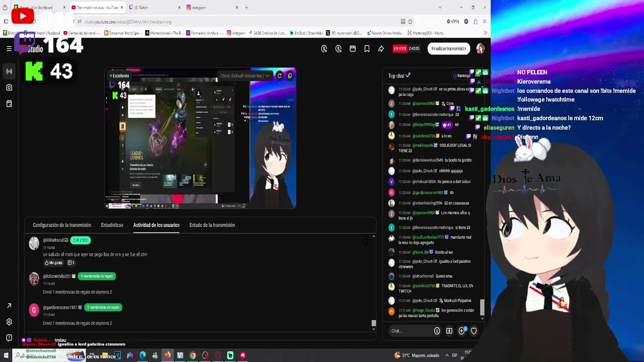
Task: Open the Estado de la transmisión tab
Action: pos(212,225)
